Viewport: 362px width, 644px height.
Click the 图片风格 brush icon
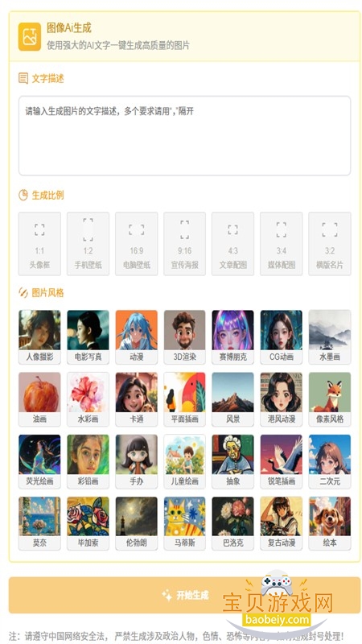click(x=23, y=293)
